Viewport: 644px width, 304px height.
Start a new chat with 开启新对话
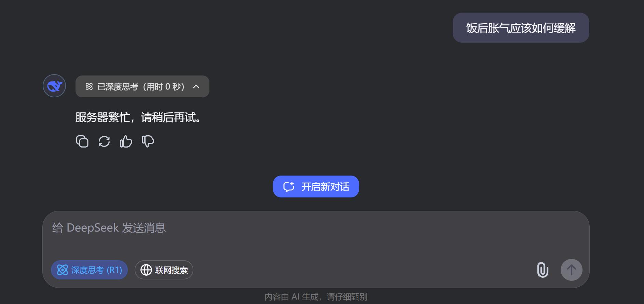click(316, 186)
